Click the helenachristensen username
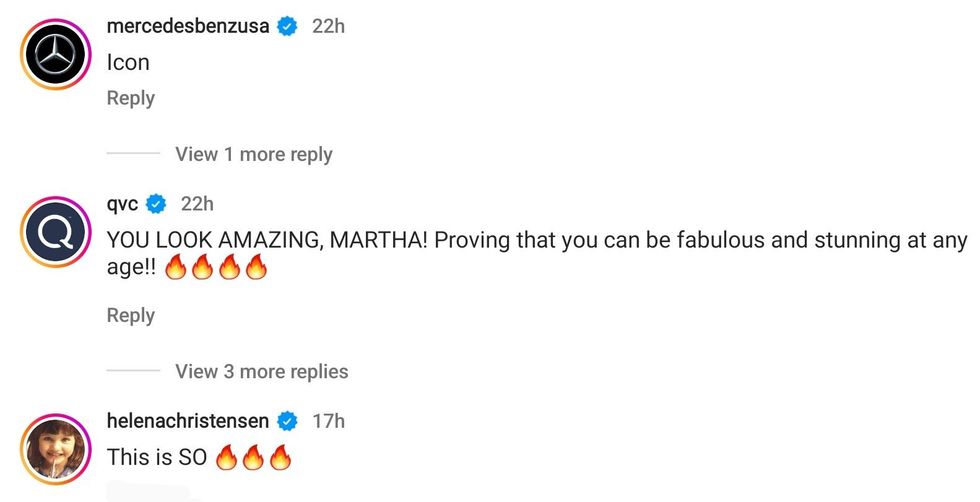Screen dimensions: 980x502 [x=187, y=421]
